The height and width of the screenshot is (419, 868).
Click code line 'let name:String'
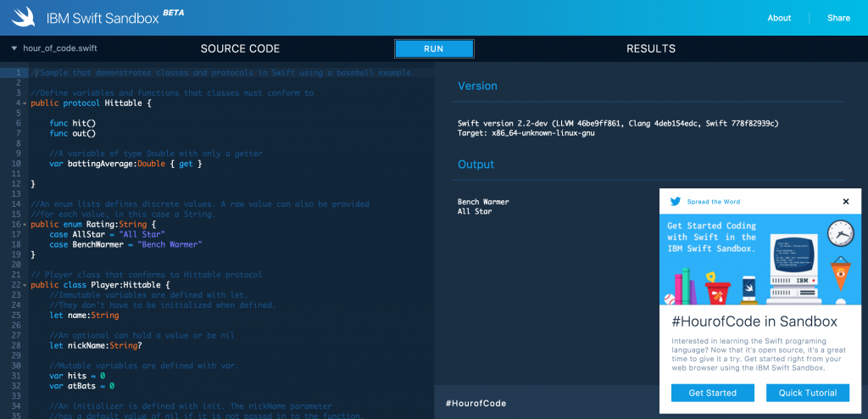(x=84, y=316)
